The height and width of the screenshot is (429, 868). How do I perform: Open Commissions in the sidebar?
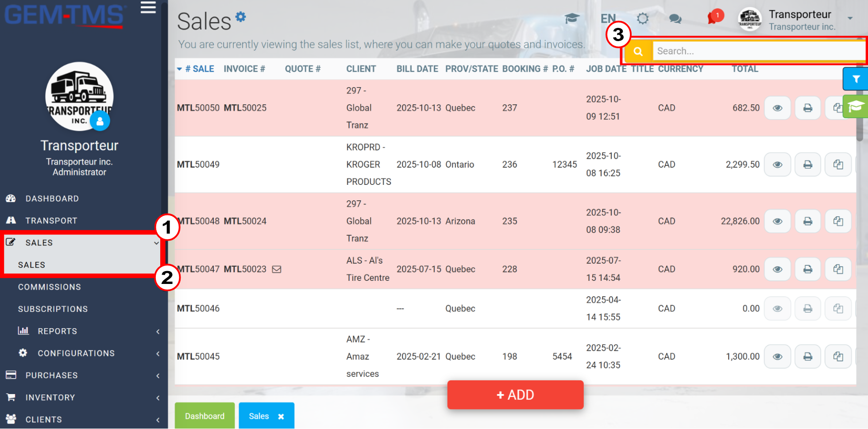point(50,287)
